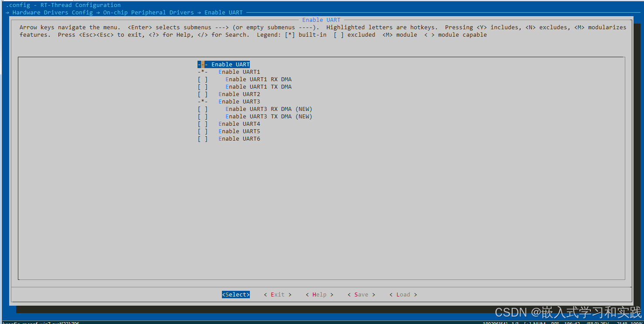Open the <Help> button
Image resolution: width=644 pixels, height=324 pixels.
pos(319,294)
